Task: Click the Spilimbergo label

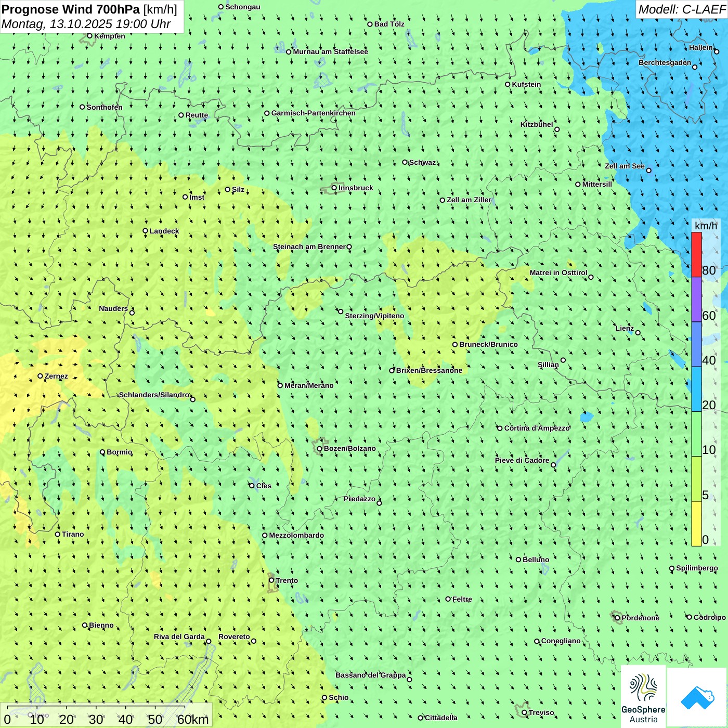Action: (x=697, y=568)
